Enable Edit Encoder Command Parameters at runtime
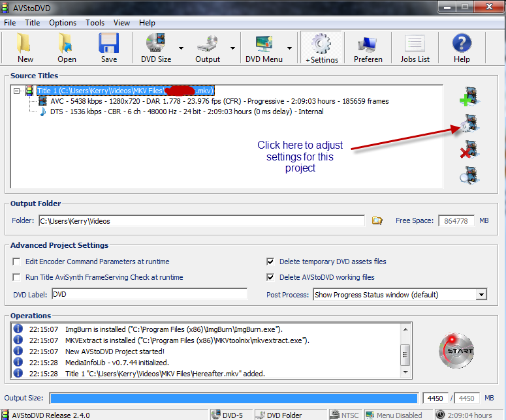 tap(16, 262)
